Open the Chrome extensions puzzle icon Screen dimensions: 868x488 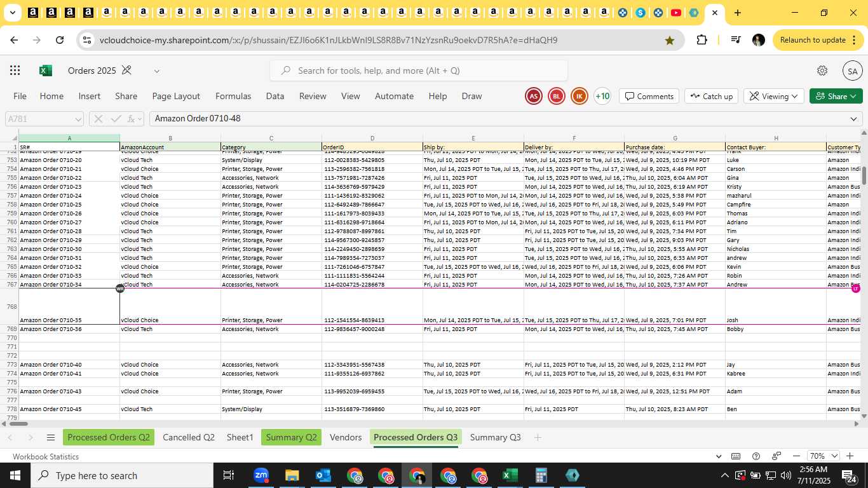point(702,40)
